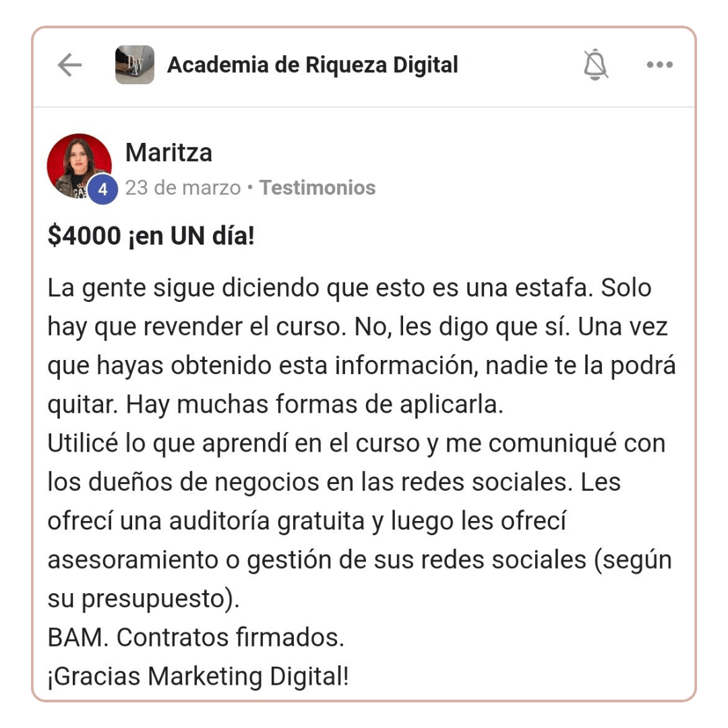Click the line starting La gente sigue diciendo
Image resolution: width=728 pixels, height=728 pixels.
(x=350, y=288)
